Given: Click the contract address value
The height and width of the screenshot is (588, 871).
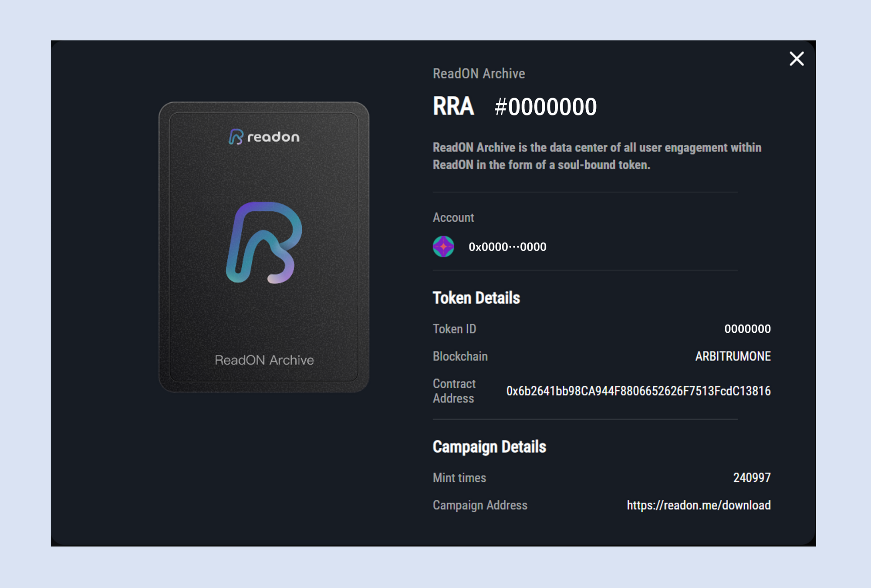Looking at the screenshot, I should tap(638, 391).
